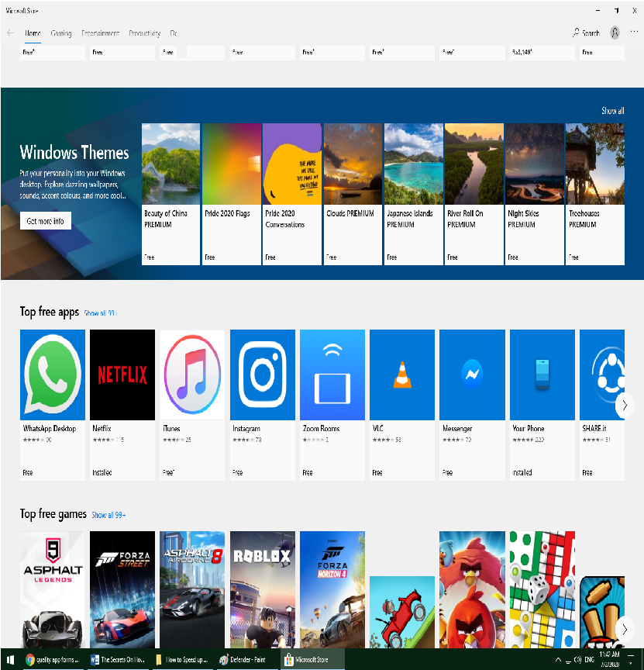Image resolution: width=644 pixels, height=670 pixels.
Task: Click the Microsoft Store taskbar button
Action: (x=312, y=659)
